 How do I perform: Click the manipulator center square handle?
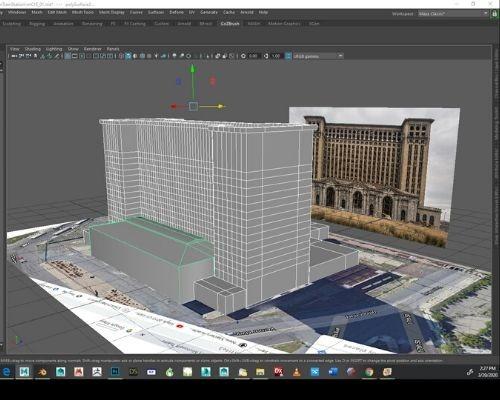[x=193, y=107]
